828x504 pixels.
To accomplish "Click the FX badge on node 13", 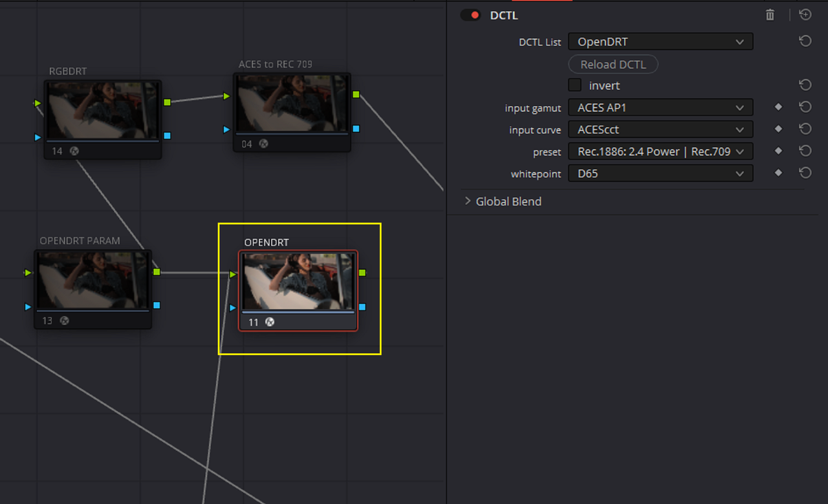I will click(x=64, y=320).
